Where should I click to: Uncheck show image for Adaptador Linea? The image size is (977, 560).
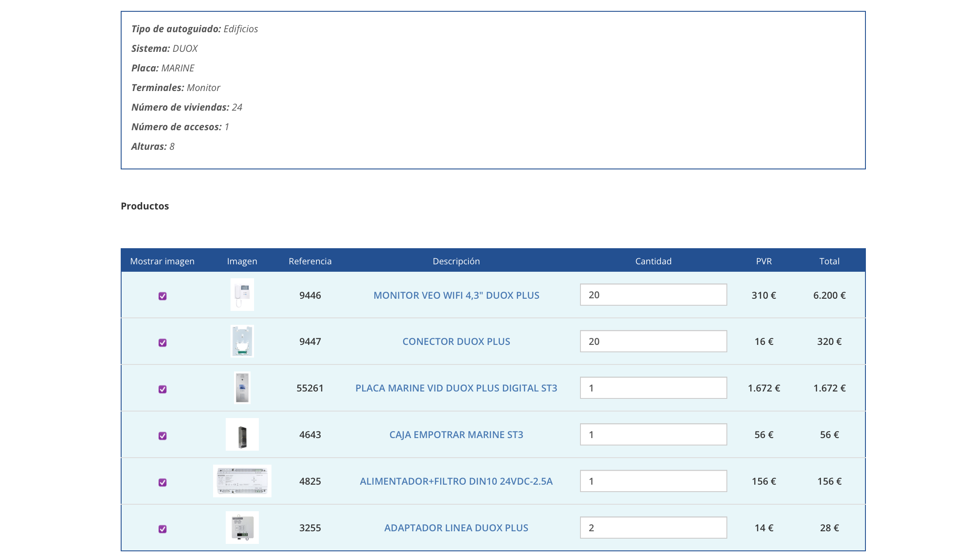tap(163, 529)
